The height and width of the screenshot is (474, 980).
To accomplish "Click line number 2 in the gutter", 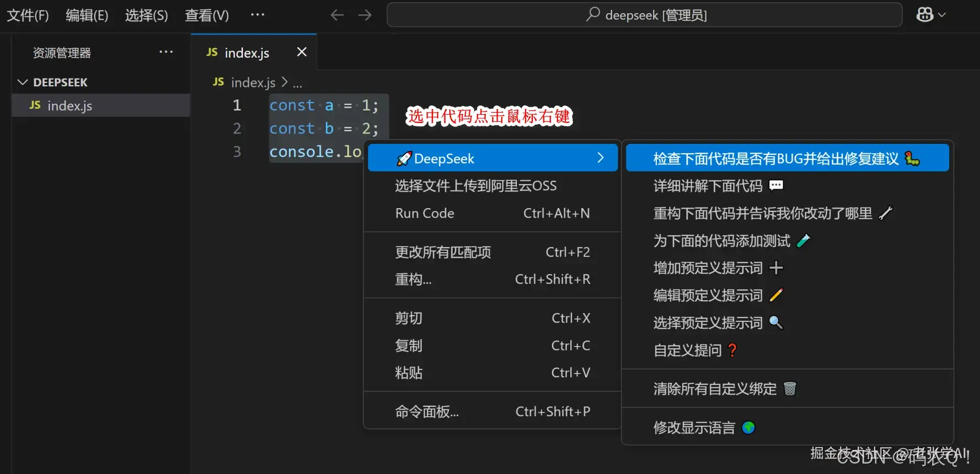I will coord(237,129).
